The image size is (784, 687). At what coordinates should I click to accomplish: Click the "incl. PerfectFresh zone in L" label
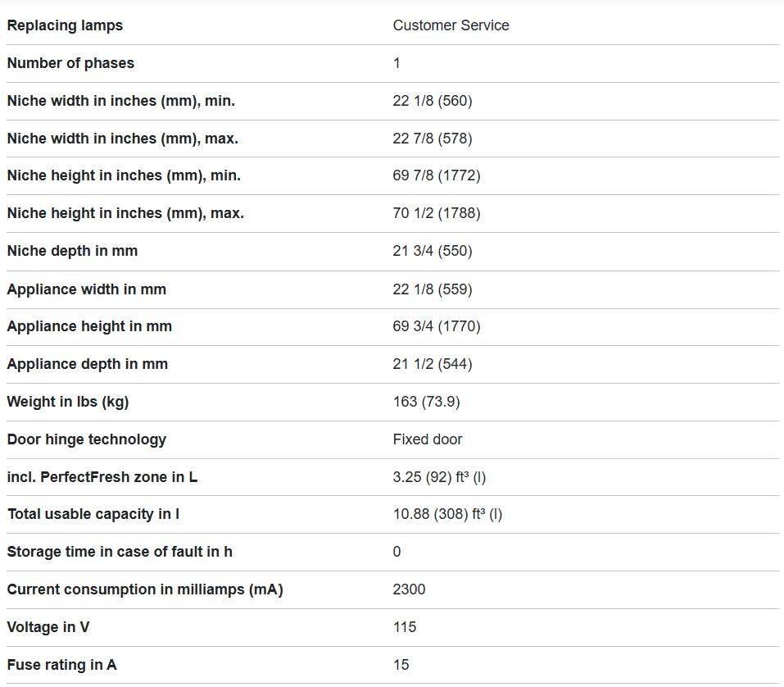click(102, 477)
